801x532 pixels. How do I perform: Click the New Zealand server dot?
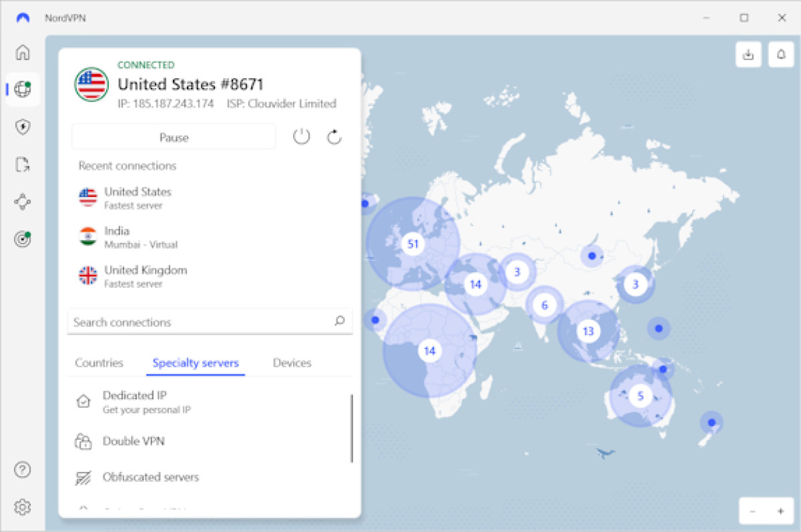[x=712, y=423]
